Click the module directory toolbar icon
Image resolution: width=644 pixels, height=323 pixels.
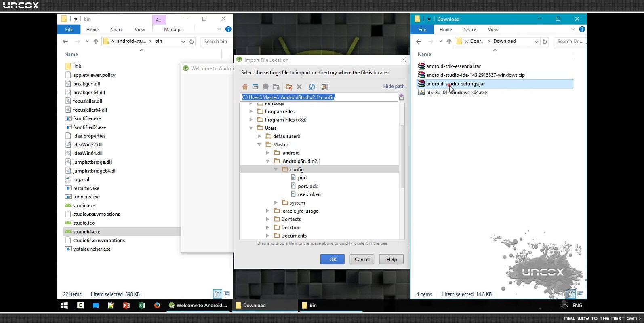tap(276, 87)
